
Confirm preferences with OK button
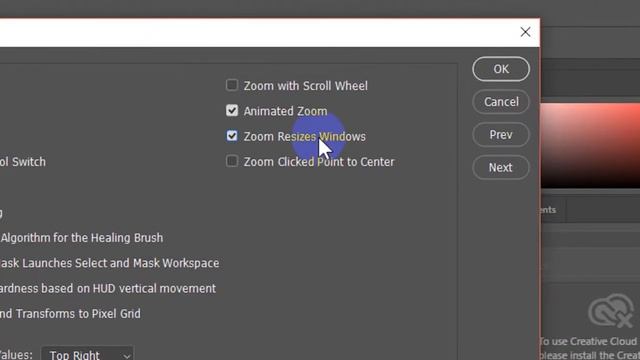[x=501, y=69]
